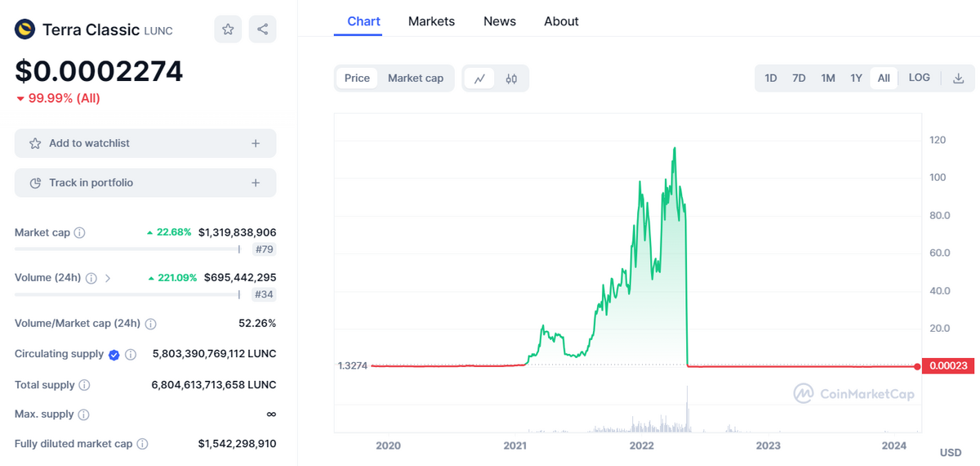
Task: Set chart range to 1Y
Action: 856,78
